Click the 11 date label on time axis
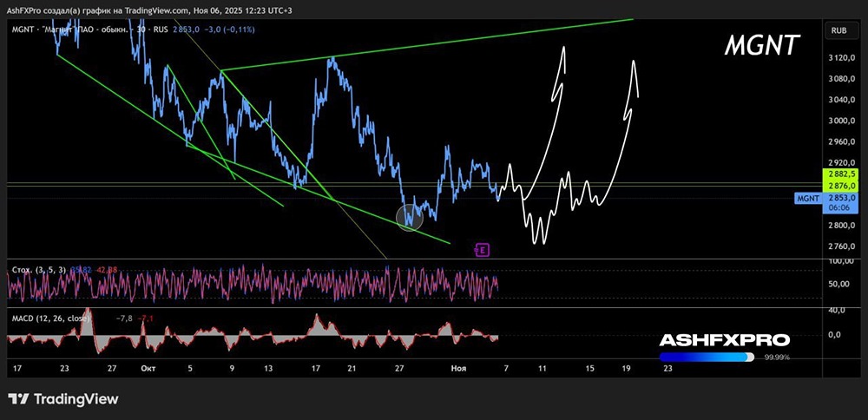The width and height of the screenshot is (868, 420). click(542, 369)
